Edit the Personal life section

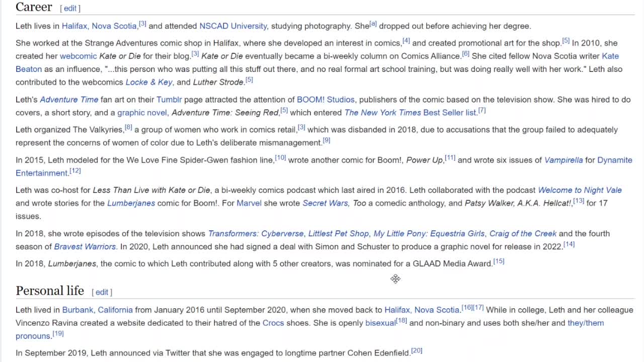coord(102,292)
